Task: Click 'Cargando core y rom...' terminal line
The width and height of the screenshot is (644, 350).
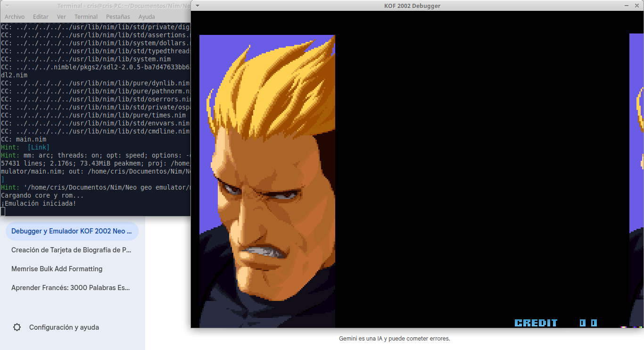Action: (42, 195)
